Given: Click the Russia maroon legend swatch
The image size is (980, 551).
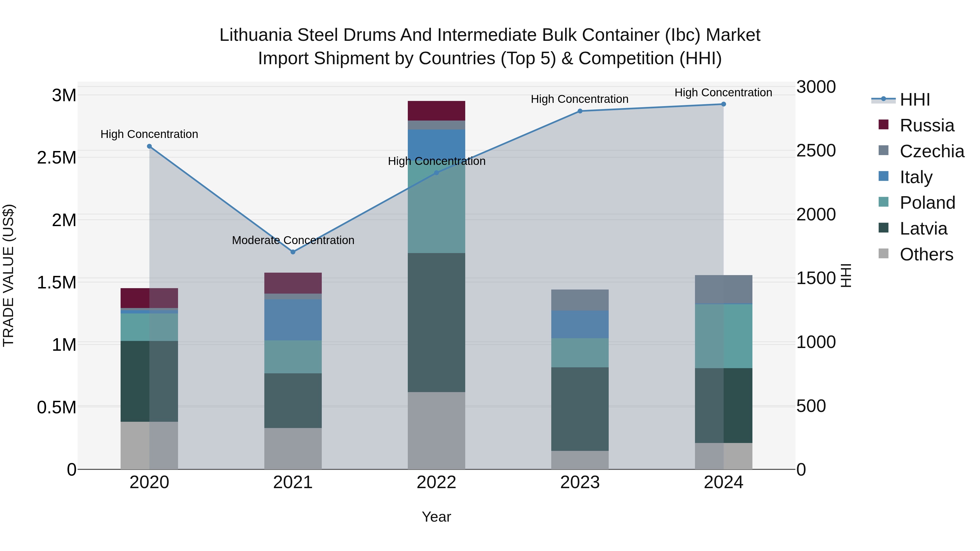Looking at the screenshot, I should (x=883, y=124).
